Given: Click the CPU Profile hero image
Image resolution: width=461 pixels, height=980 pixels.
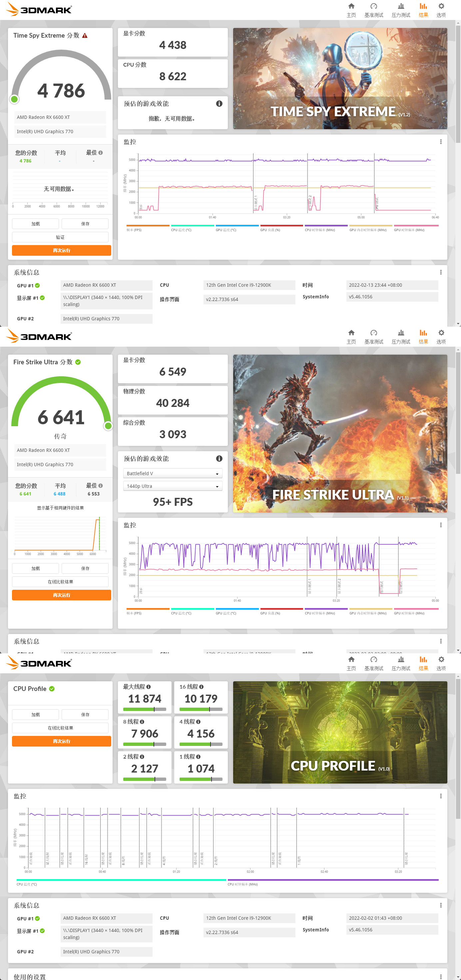Looking at the screenshot, I should click(340, 732).
